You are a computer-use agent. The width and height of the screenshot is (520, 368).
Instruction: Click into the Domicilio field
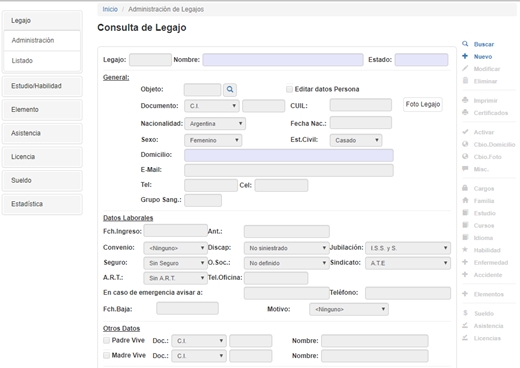coord(289,155)
